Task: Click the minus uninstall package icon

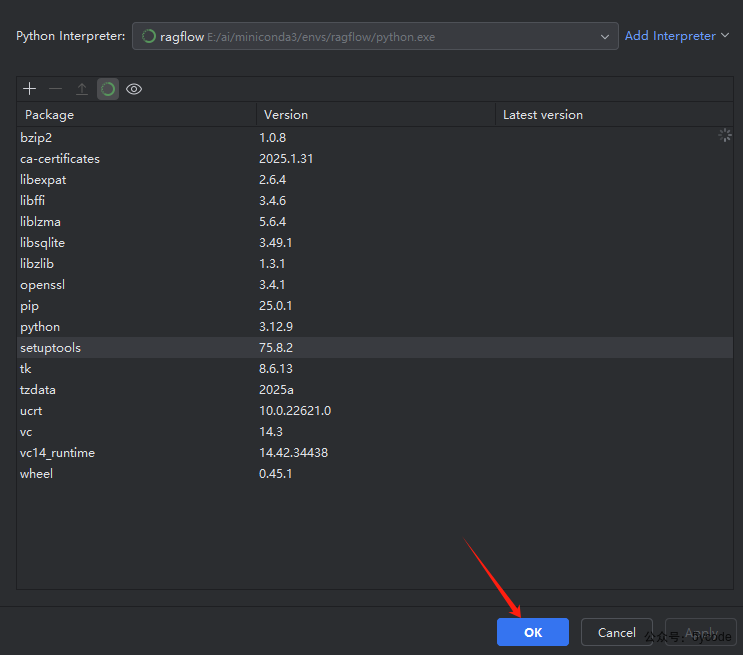Action: (55, 89)
